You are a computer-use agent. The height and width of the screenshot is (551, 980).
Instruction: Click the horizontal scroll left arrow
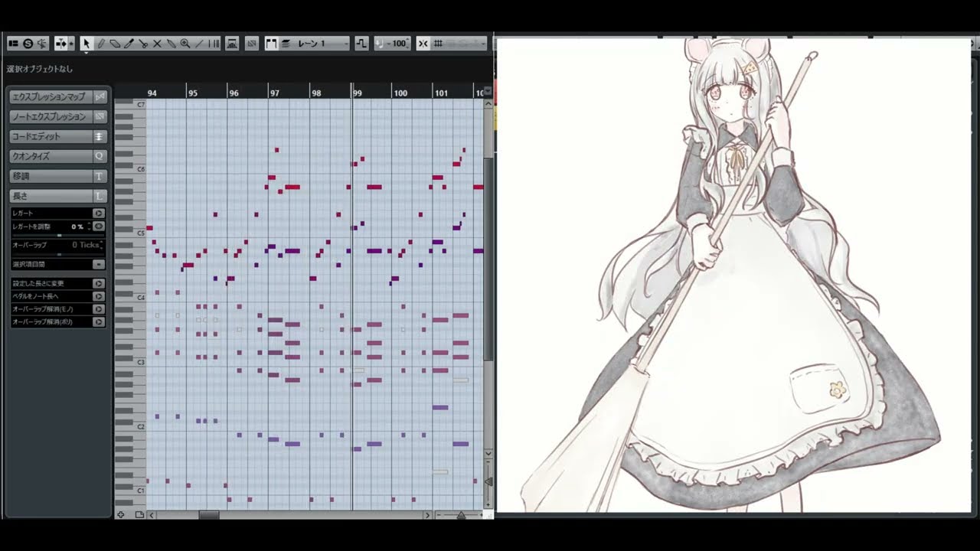(152, 515)
